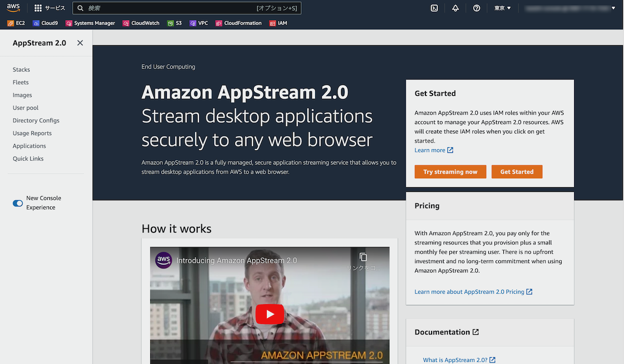
Task: Open the account name dropdown menu
Action: tap(570, 8)
